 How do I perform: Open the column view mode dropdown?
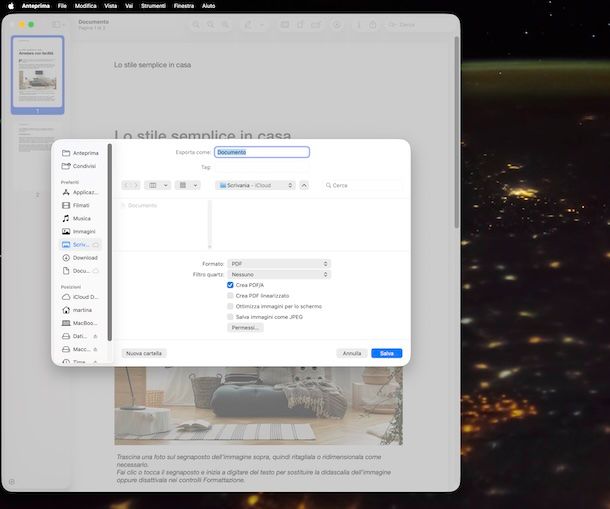click(x=157, y=185)
